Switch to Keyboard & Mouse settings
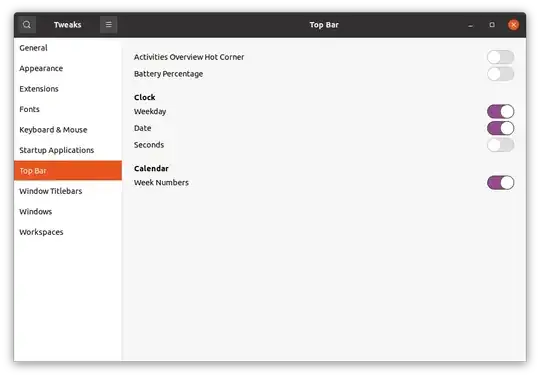Screen dimensions: 540x377 coord(68,130)
